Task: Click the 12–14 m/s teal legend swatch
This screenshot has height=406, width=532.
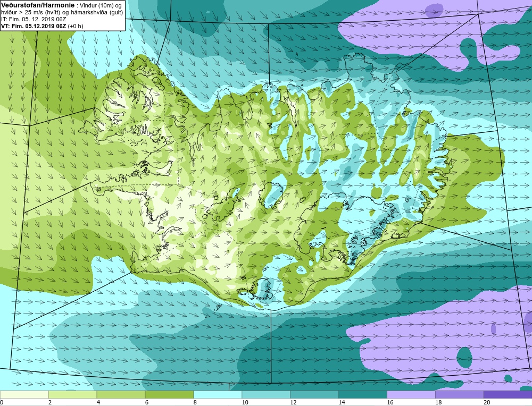Action: [314, 394]
